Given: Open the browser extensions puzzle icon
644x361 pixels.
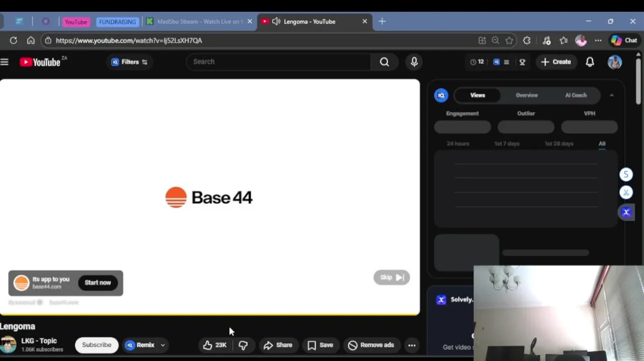Looking at the screenshot, I should coord(527,41).
